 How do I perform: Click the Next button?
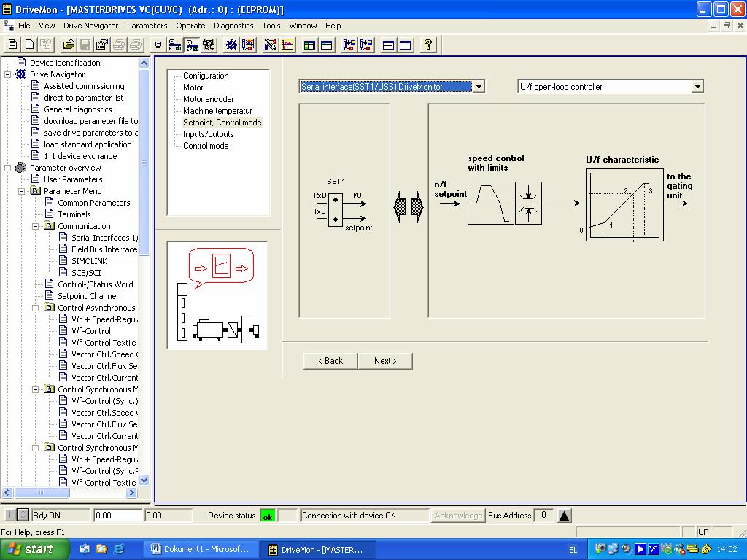385,361
